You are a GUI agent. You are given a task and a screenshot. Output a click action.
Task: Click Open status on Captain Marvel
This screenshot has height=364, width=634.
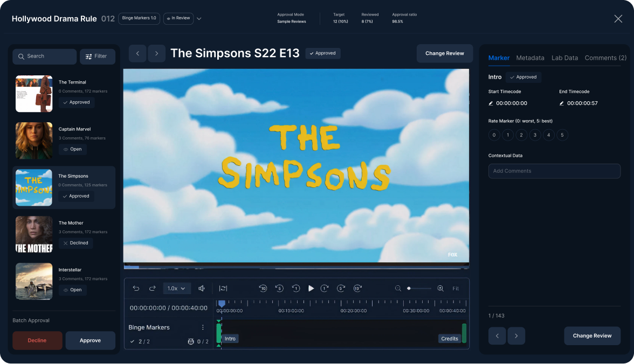pyautogui.click(x=72, y=150)
